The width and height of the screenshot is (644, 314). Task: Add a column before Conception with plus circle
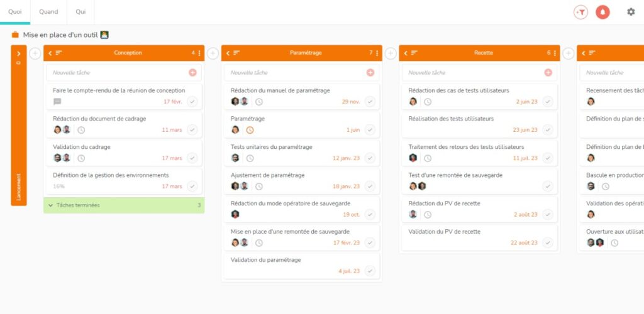coord(35,53)
